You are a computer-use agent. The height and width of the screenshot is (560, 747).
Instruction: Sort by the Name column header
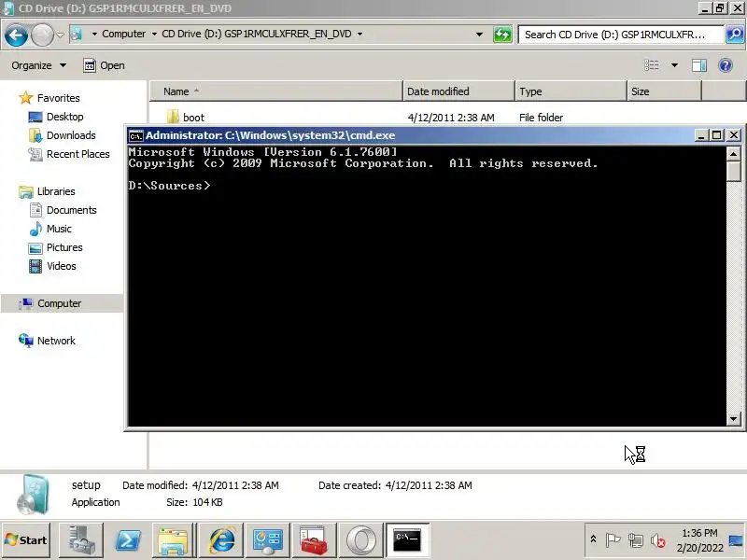276,91
